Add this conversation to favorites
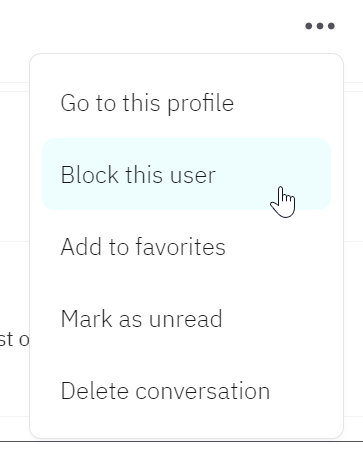The width and height of the screenshot is (363, 452). (187, 247)
